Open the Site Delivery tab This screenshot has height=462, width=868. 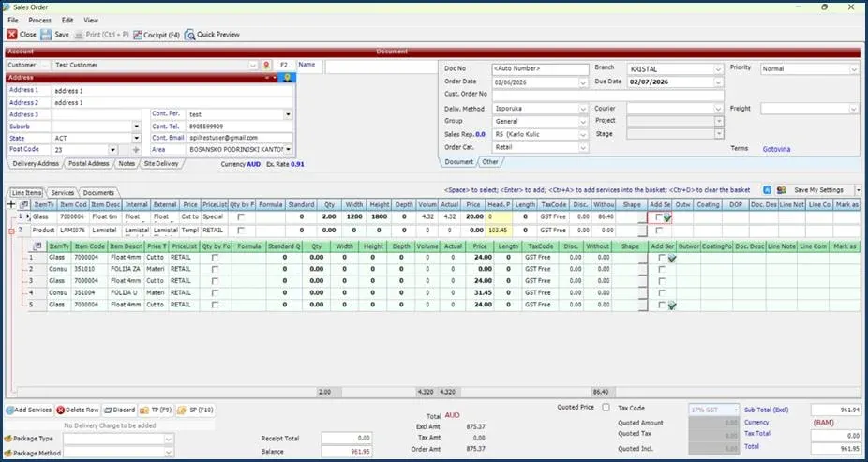click(x=161, y=164)
